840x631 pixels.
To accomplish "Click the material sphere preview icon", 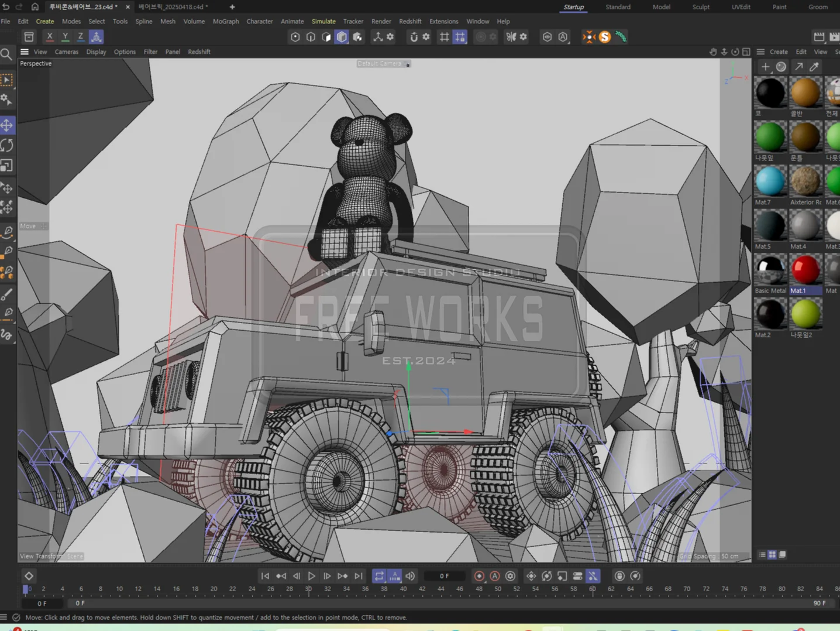I will [781, 67].
